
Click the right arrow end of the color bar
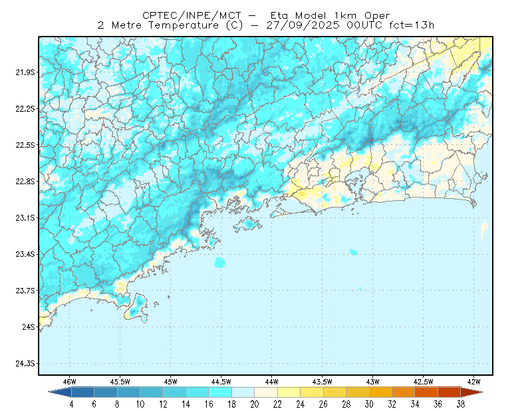(x=472, y=392)
